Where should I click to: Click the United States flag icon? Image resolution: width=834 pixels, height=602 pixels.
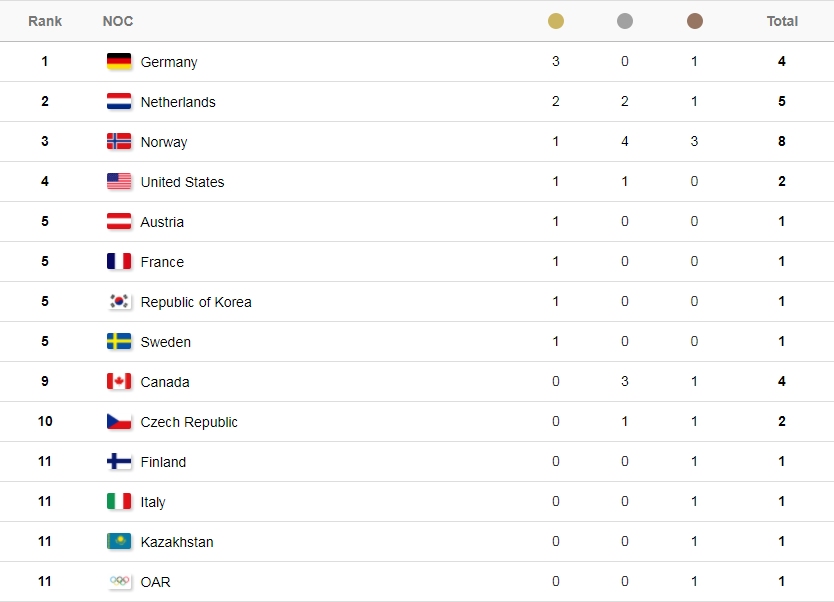point(119,181)
